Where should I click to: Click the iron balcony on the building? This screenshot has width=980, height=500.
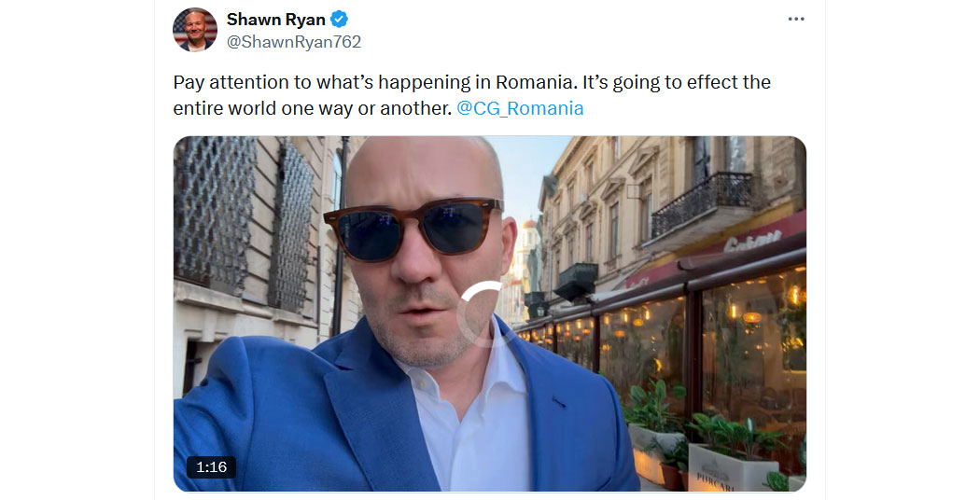703,203
